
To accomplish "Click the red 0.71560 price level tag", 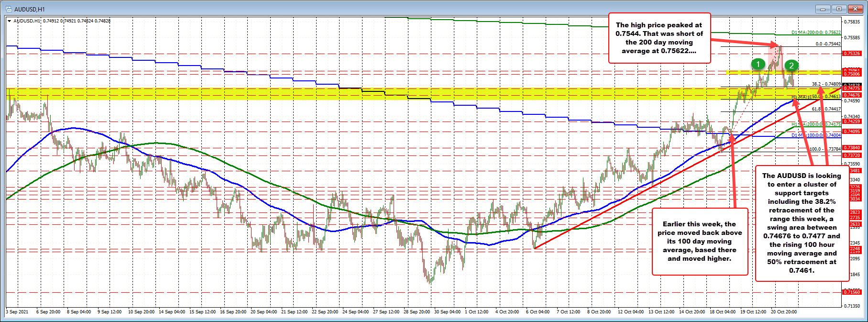I will pyautogui.click(x=852, y=292).
